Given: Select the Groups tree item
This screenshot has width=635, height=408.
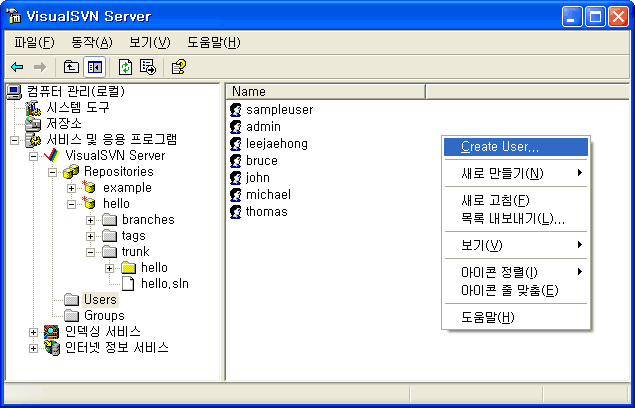Looking at the screenshot, I should [104, 316].
